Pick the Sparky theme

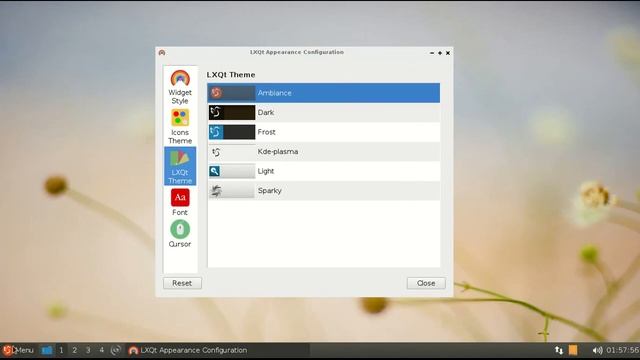tap(324, 191)
